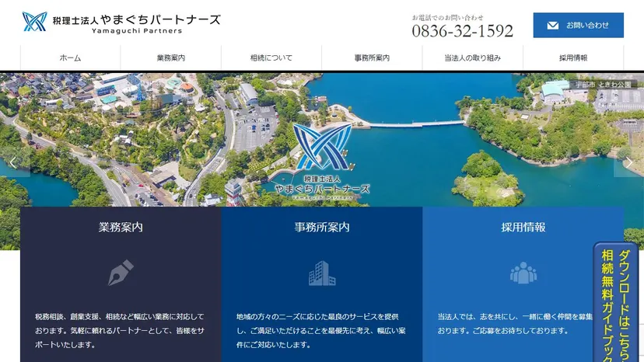The image size is (644, 362).
Task: Show next slide with right arrow
Action: pos(629,162)
